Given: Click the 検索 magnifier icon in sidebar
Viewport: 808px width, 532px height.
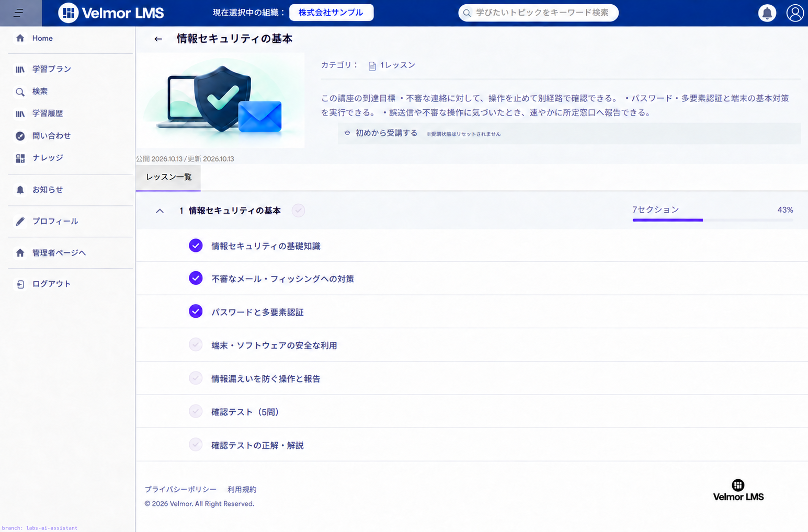Looking at the screenshot, I should point(20,92).
